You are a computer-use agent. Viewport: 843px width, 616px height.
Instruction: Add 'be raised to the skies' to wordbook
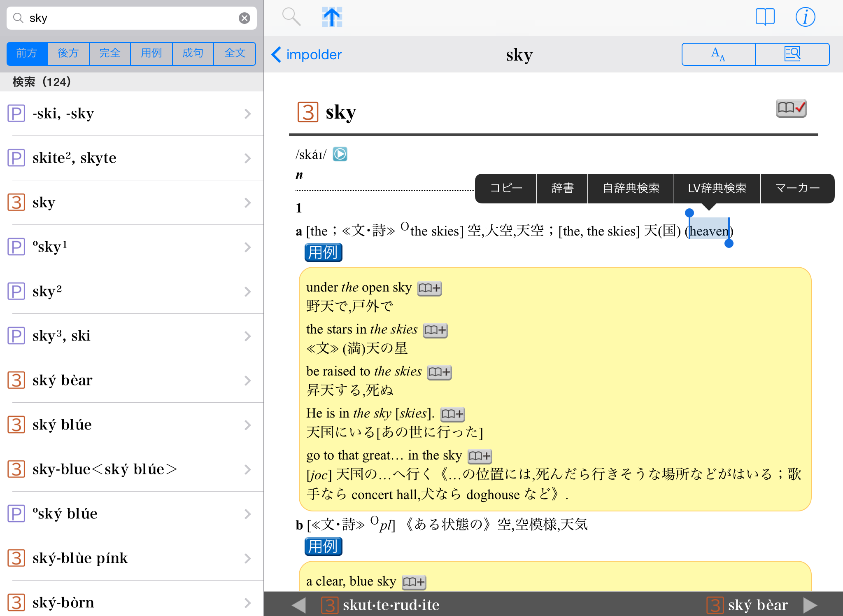tap(439, 372)
